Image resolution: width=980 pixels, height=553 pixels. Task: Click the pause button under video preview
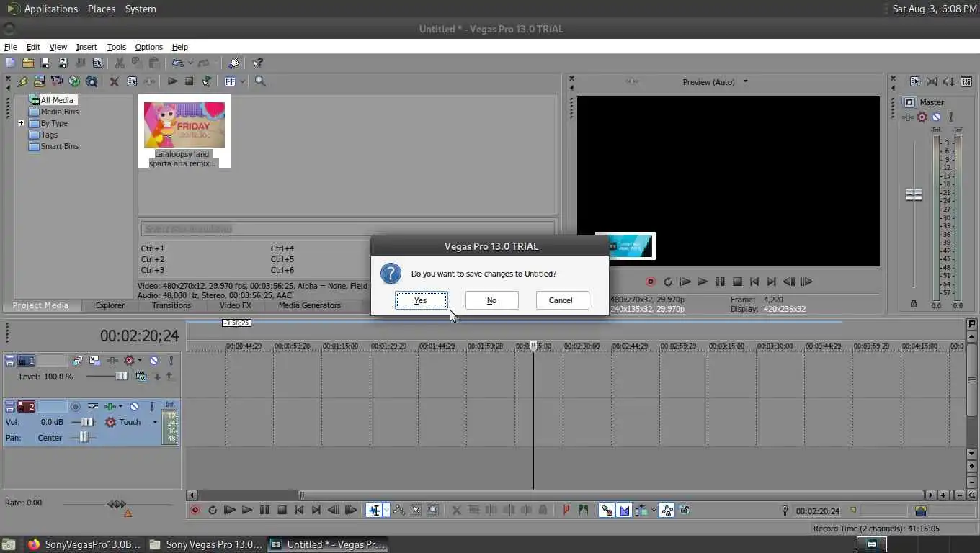coord(720,282)
